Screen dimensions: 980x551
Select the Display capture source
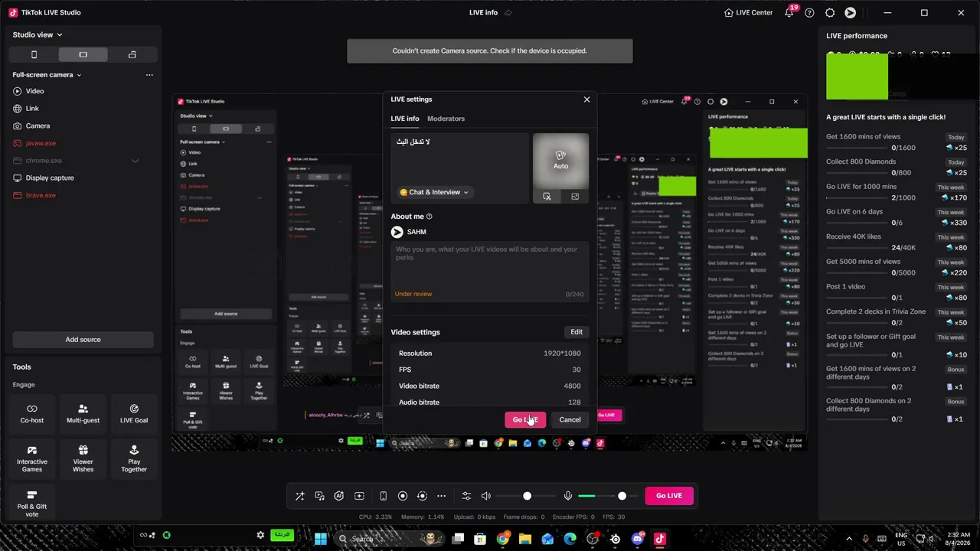point(83,178)
